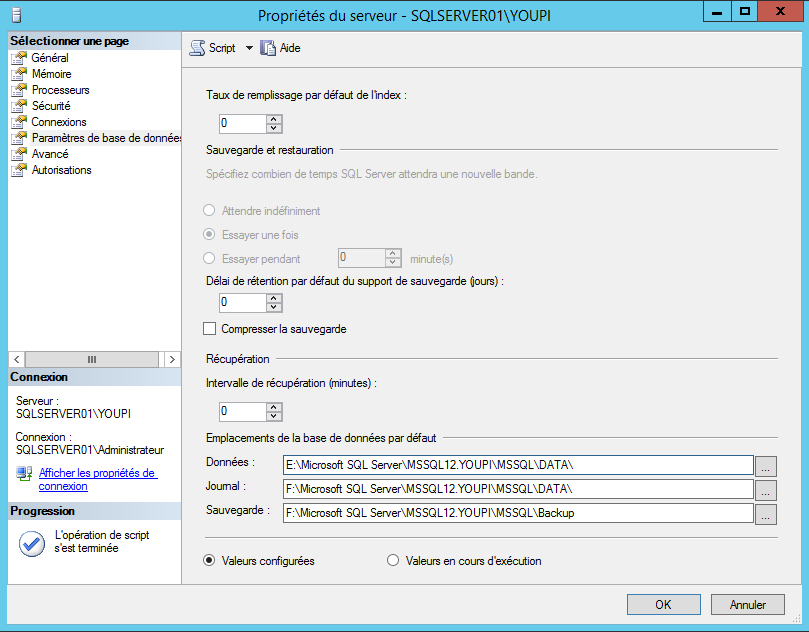This screenshot has width=809, height=632.
Task: Click the connection properties icon
Action: point(24,473)
